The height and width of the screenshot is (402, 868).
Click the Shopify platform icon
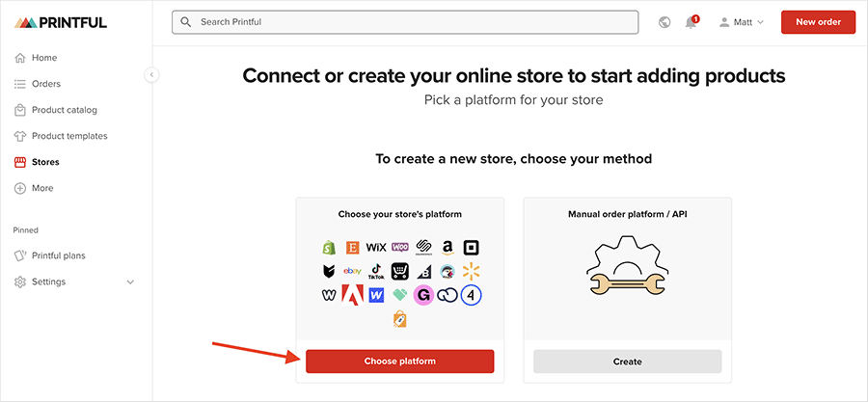(329, 248)
